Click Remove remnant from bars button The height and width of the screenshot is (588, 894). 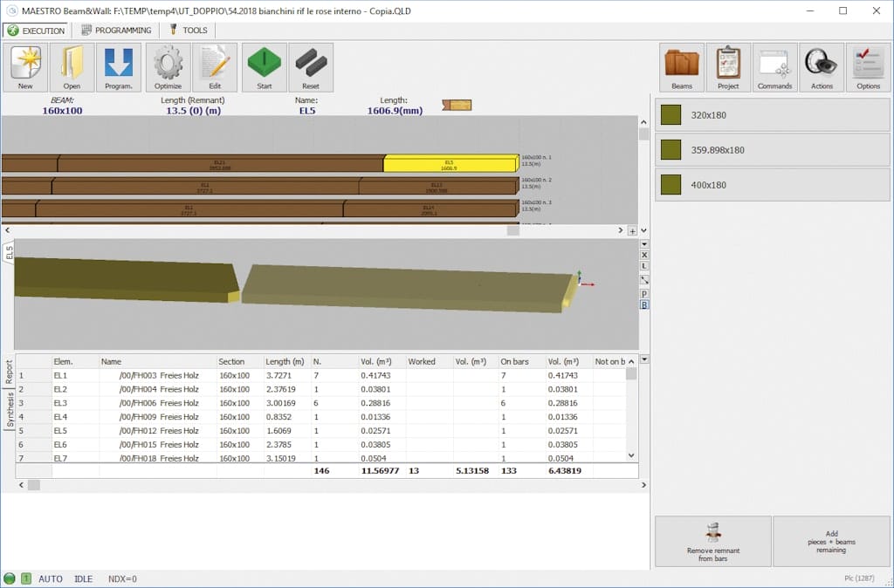712,542
